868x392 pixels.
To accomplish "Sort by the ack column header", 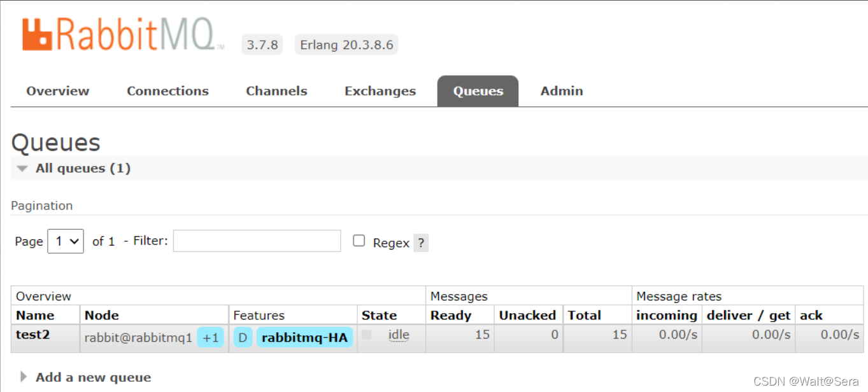I will (811, 316).
